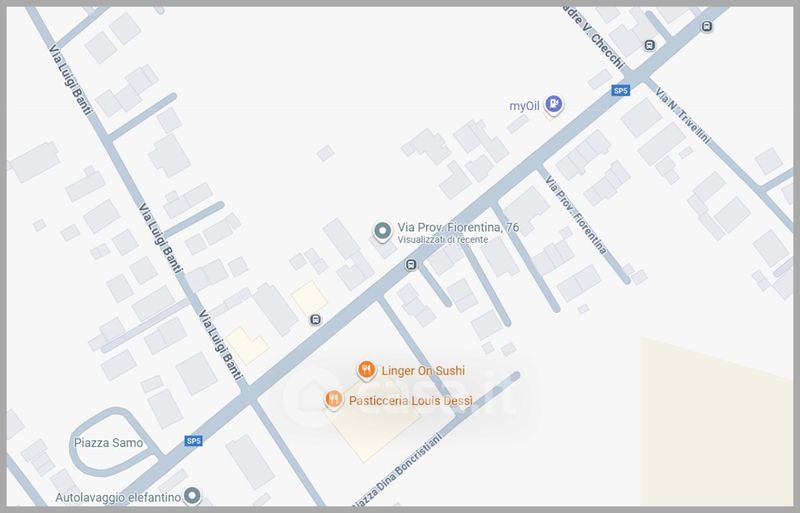800x513 pixels.
Task: Click the myOil gas station icon
Action: tap(554, 104)
